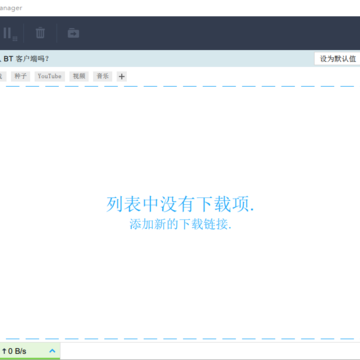The height and width of the screenshot is (360, 360).
Task: Click the move to folder icon
Action: coord(73,33)
